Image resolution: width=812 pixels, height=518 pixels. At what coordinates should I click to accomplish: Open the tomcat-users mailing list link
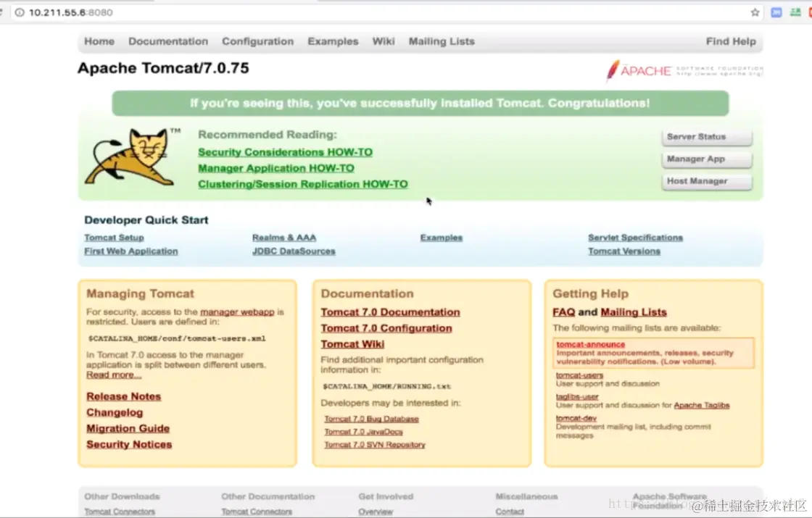point(579,375)
